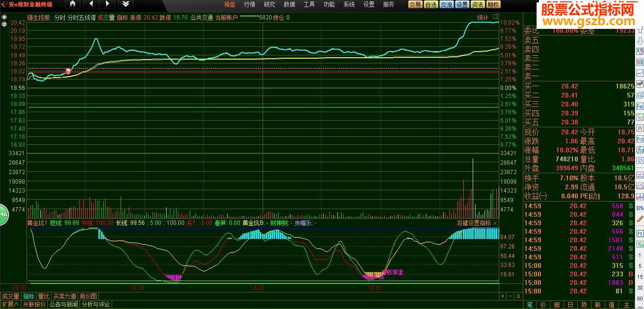Click the lower round arrow at chart left

click(4, 24)
